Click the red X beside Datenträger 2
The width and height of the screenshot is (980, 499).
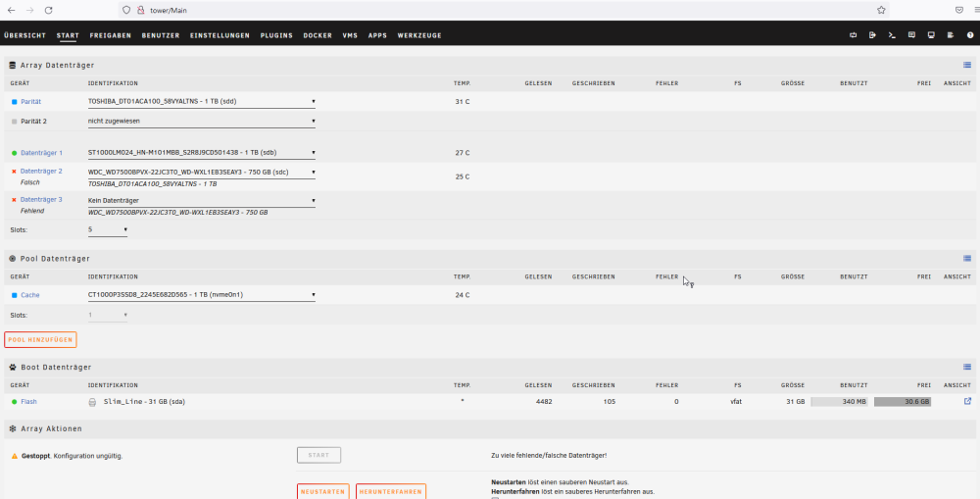tap(14, 172)
